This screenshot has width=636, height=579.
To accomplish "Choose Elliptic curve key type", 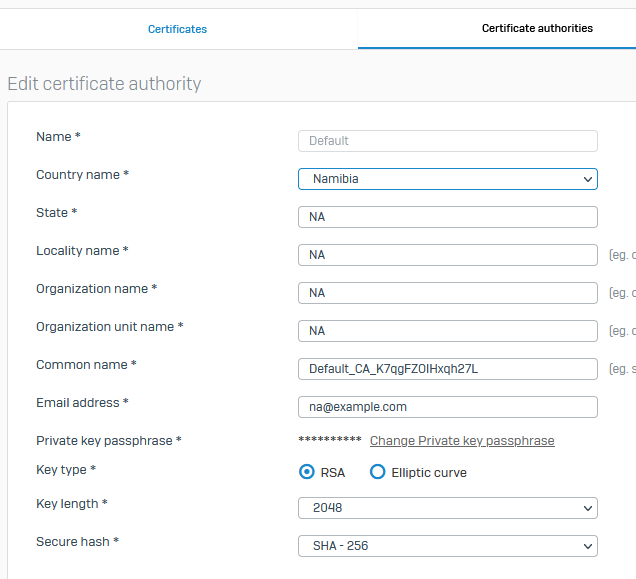I will 377,472.
